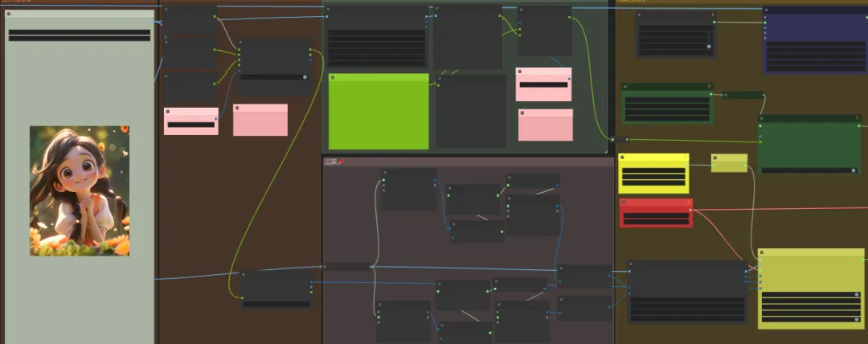Click the collapse dot on the bright green node

click(x=333, y=77)
